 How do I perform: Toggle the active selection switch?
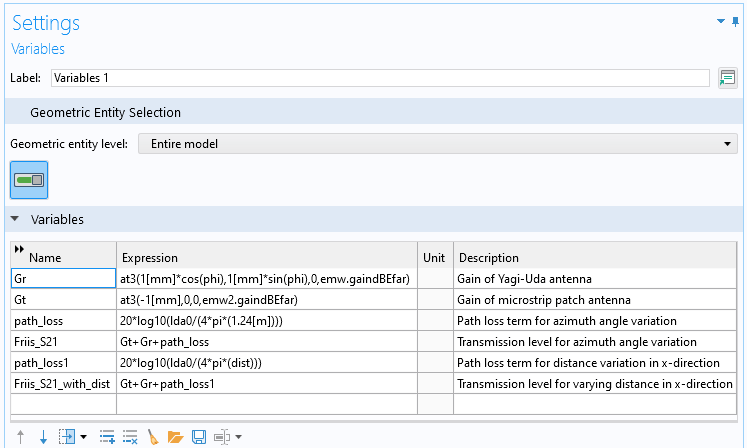(29, 180)
